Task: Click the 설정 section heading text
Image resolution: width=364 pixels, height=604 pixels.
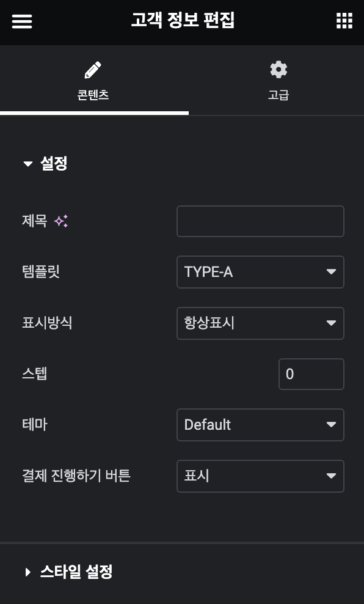Action: (x=54, y=164)
